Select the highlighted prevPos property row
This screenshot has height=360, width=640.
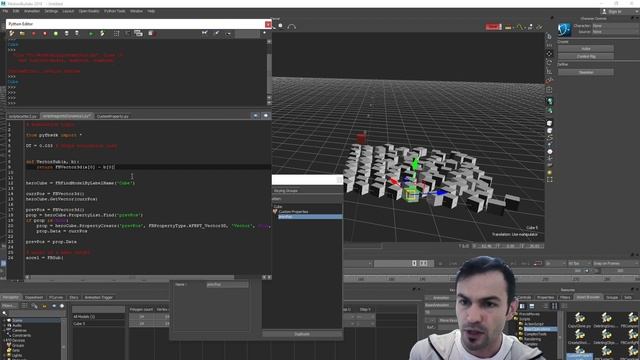tap(310, 217)
